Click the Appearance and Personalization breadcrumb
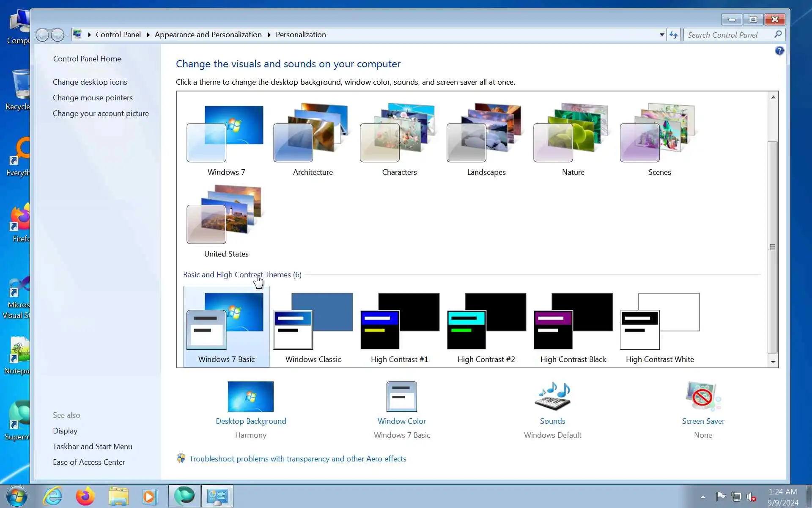Image resolution: width=812 pixels, height=508 pixels. click(208, 35)
